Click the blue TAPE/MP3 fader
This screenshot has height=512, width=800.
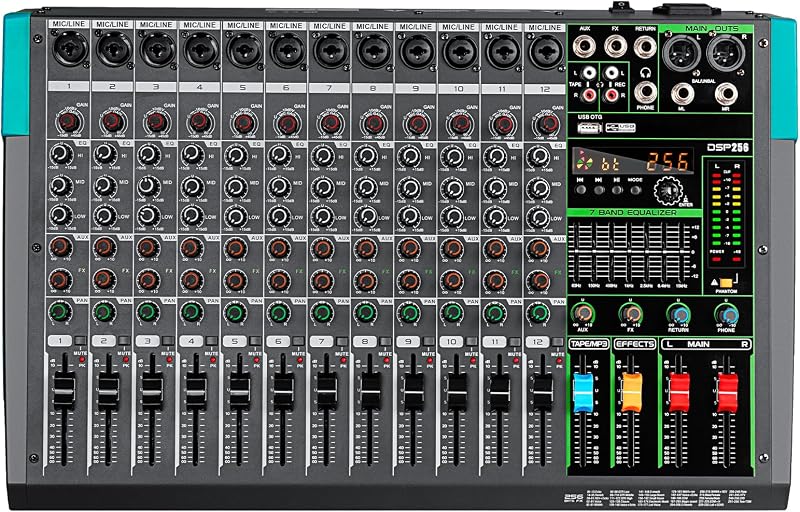(583, 393)
